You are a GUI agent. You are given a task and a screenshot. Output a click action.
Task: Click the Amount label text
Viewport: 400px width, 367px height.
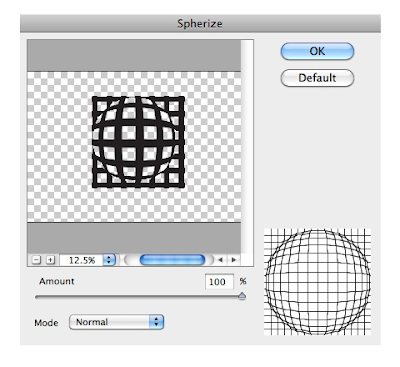point(57,281)
